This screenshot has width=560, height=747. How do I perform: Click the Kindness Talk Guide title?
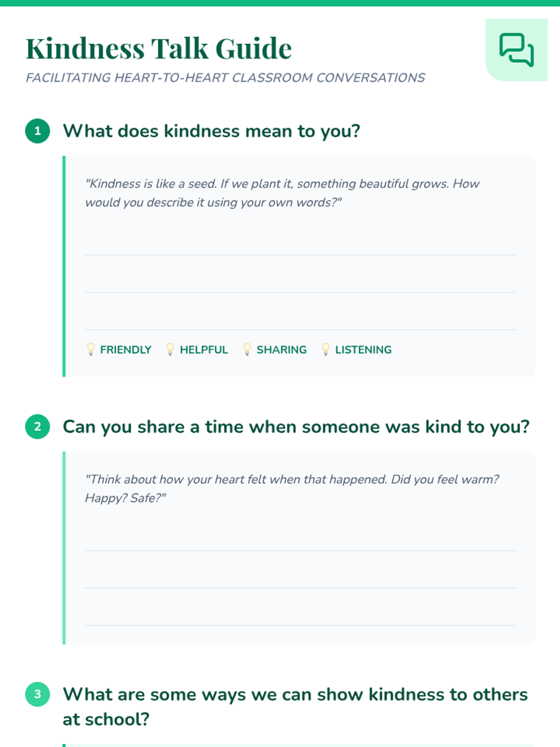[159, 49]
